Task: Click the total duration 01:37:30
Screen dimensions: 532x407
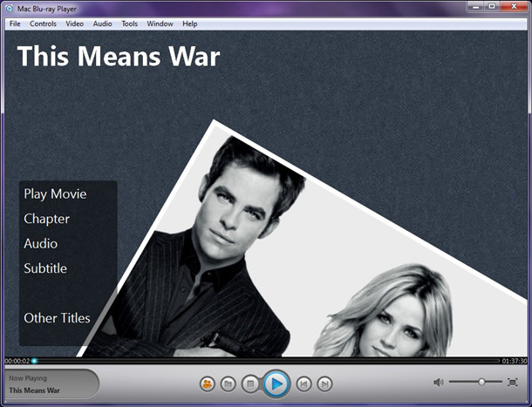Action: 515,361
